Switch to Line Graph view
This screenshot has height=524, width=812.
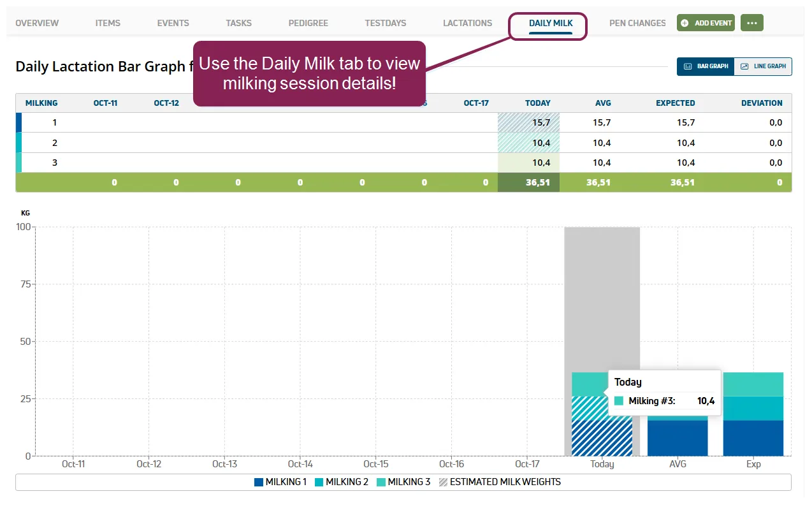point(763,66)
